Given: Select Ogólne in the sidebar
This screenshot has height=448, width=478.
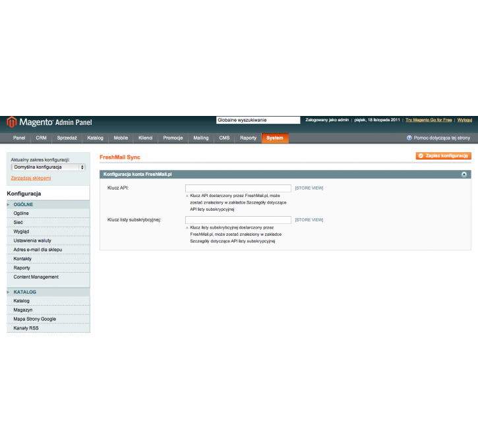Looking at the screenshot, I should 48,213.
